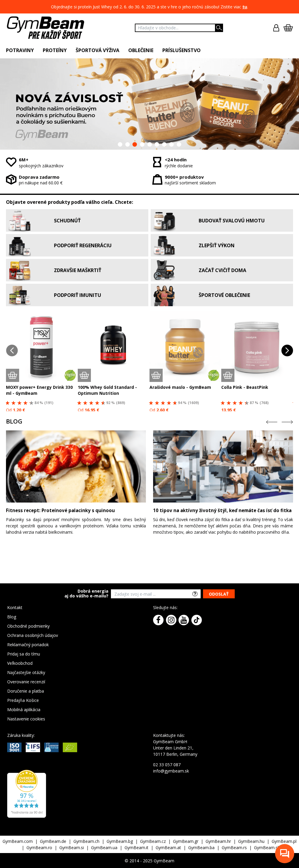This screenshot has height=868, width=299.
Task: Add MOXY power+ Energy Drink to cart
Action: pos(13,375)
